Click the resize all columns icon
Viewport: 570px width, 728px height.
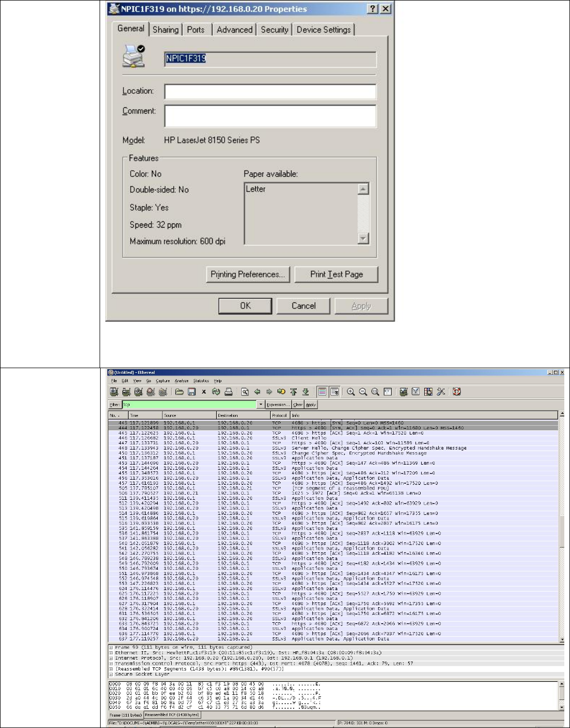point(387,392)
